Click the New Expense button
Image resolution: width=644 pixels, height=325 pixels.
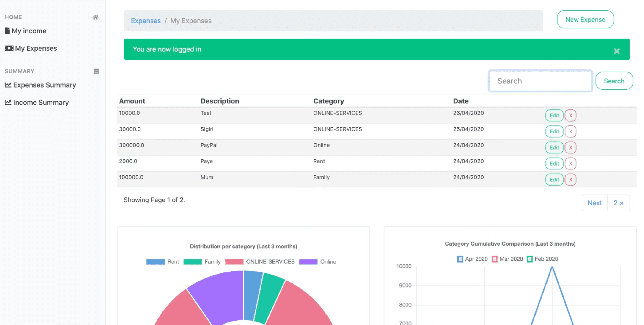[x=585, y=19]
